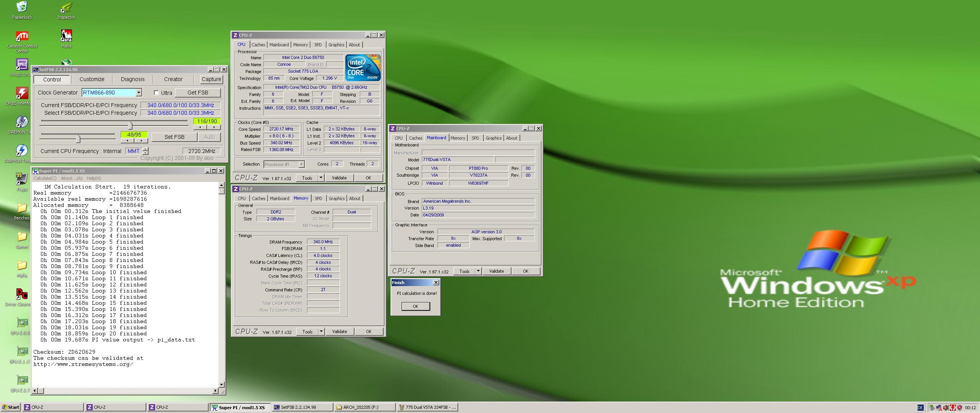Click the Get FSB button
This screenshot has width=980, height=413.
click(198, 93)
